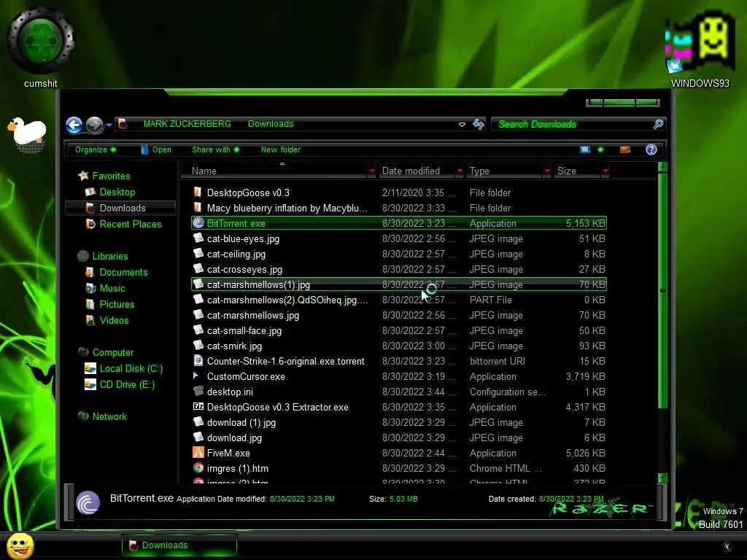Open the Date modified filter dropdown
This screenshot has height=560, width=747.
(x=460, y=171)
